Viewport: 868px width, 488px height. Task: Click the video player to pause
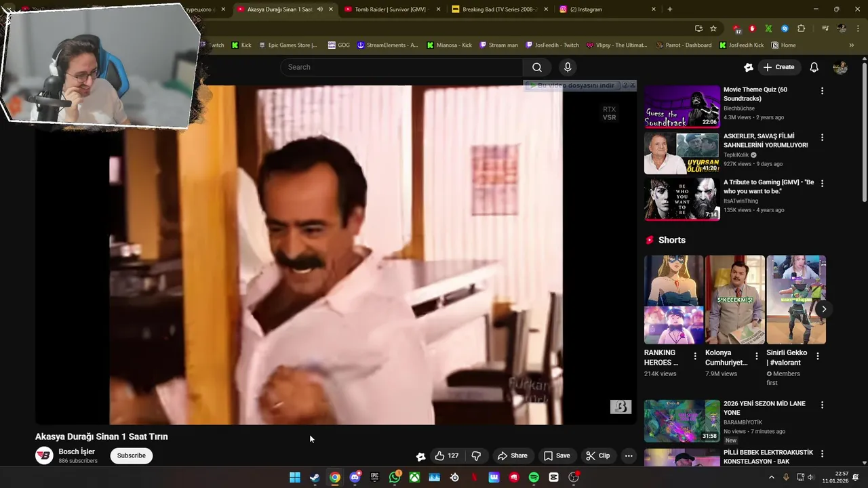pyautogui.click(x=336, y=254)
